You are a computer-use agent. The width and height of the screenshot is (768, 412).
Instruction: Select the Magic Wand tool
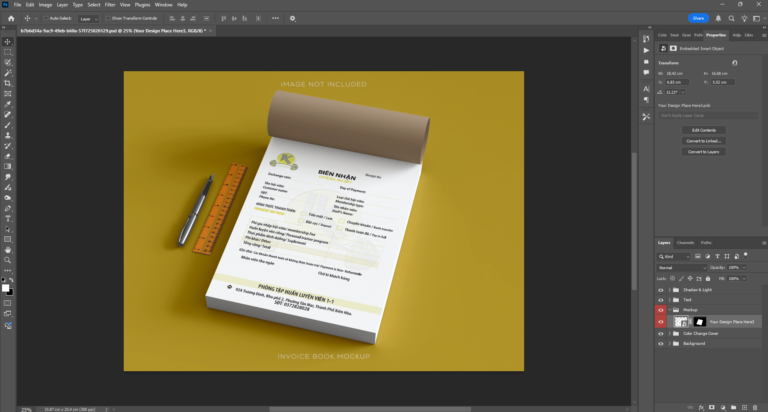coord(7,73)
